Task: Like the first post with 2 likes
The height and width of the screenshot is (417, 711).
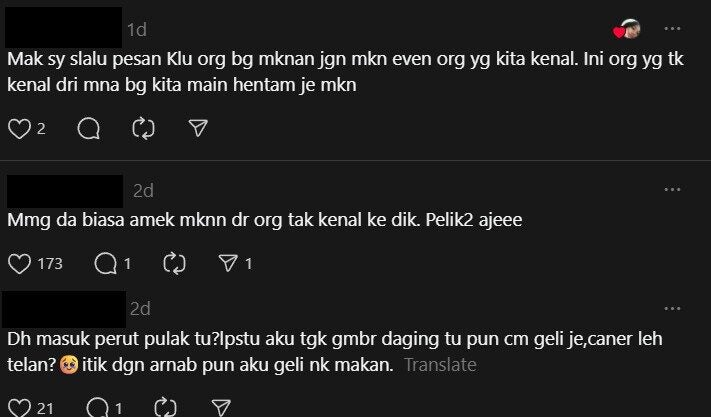Action: coord(20,128)
